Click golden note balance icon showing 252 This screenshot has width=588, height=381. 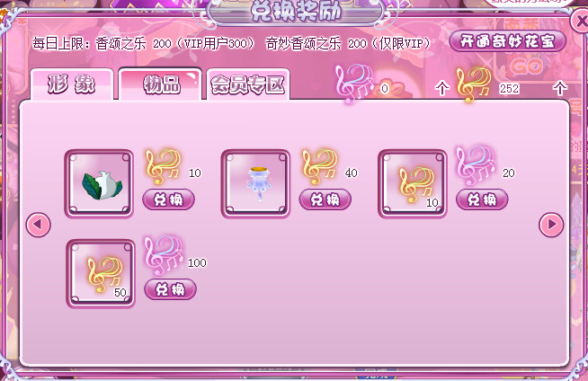pyautogui.click(x=474, y=84)
